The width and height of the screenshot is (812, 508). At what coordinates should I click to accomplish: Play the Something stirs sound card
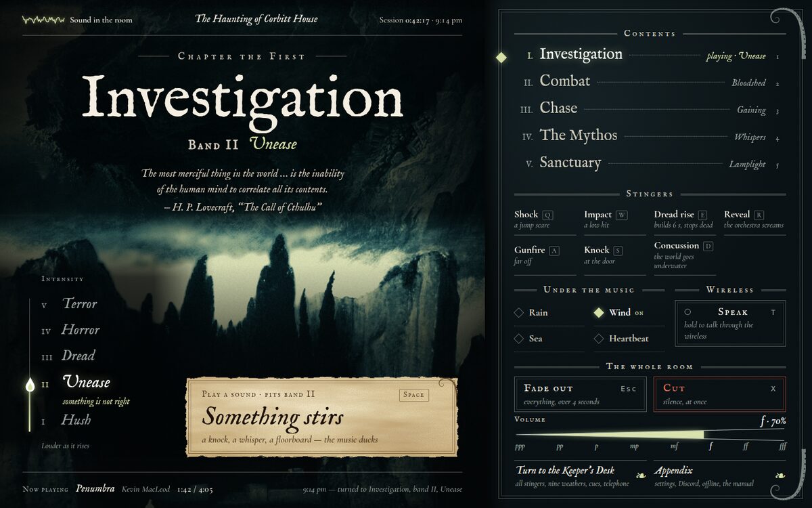click(x=321, y=417)
